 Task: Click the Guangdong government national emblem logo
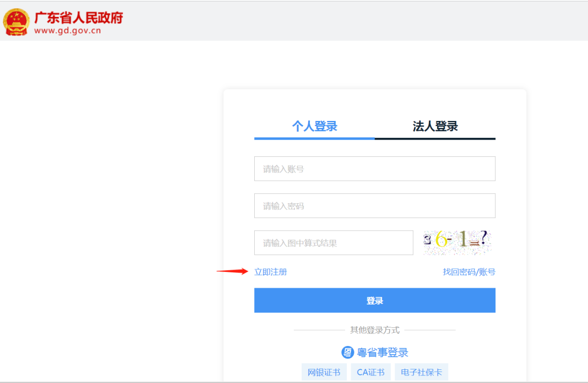(x=16, y=22)
